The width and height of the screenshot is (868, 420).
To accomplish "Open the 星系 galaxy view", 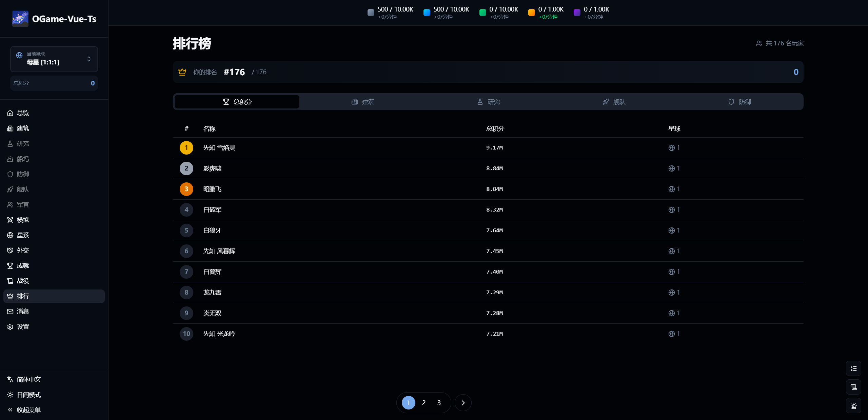I will tap(23, 235).
